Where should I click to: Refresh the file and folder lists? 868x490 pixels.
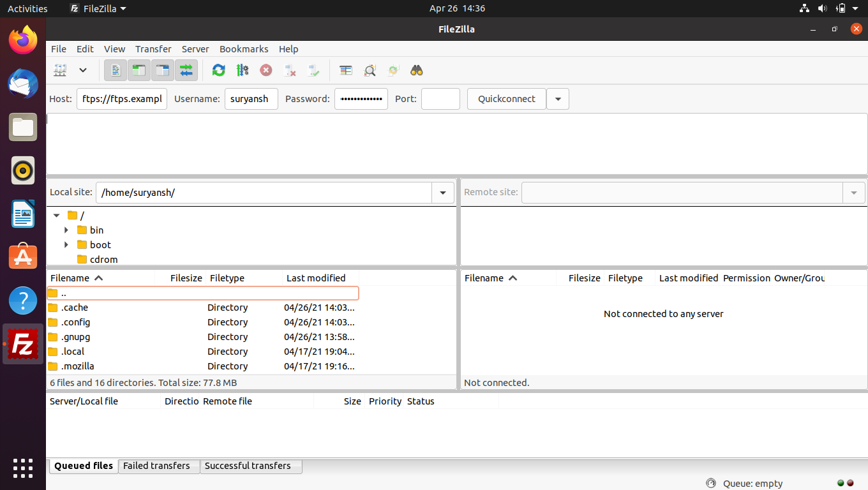[x=218, y=70]
